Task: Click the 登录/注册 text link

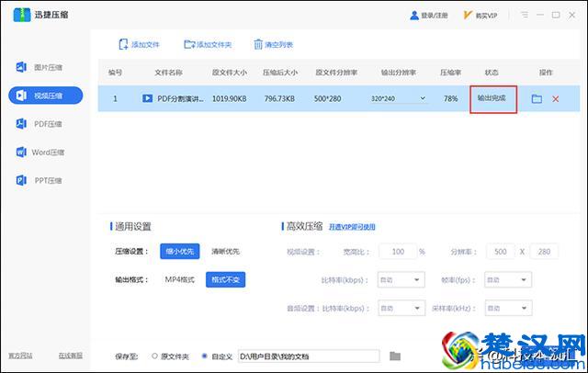Action: (435, 16)
